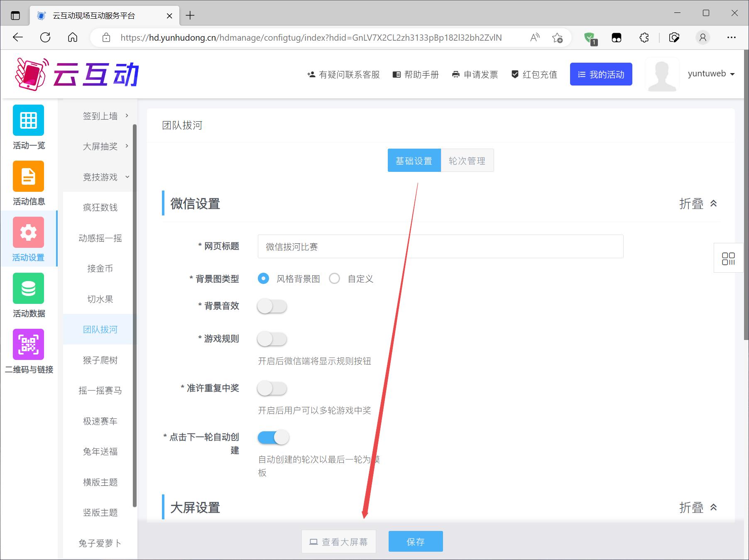The width and height of the screenshot is (749, 560).
Task: Open the 活动信息 document icon
Action: point(28,176)
